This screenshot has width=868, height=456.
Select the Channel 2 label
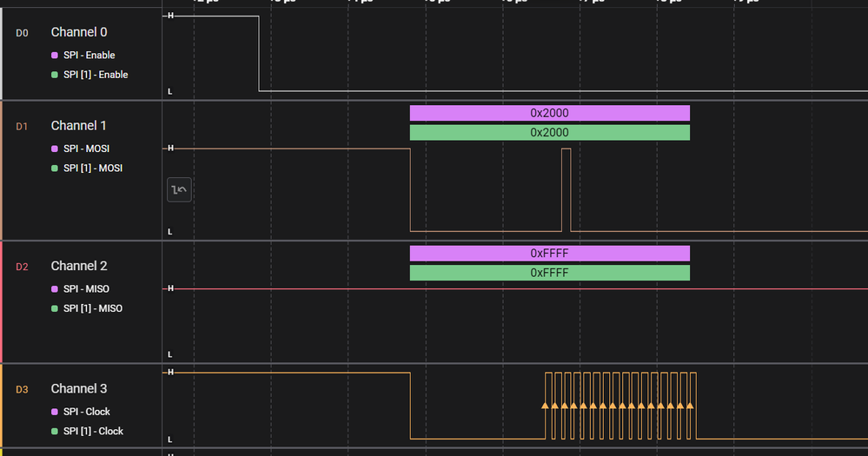click(x=79, y=266)
